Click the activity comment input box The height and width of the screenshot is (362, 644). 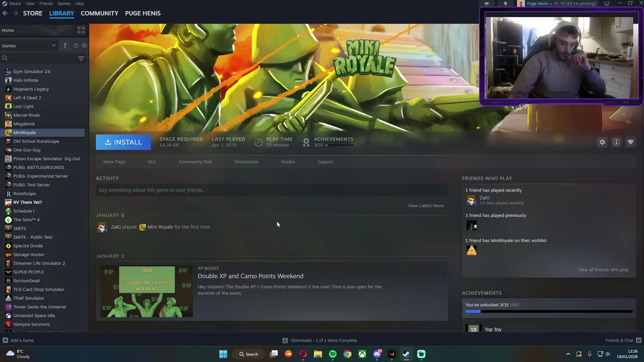(x=272, y=190)
